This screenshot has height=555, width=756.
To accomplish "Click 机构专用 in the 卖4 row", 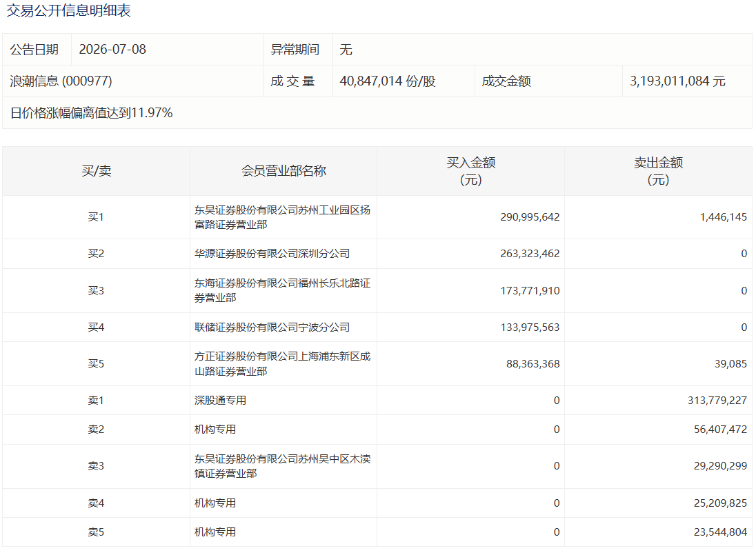I will pos(215,503).
